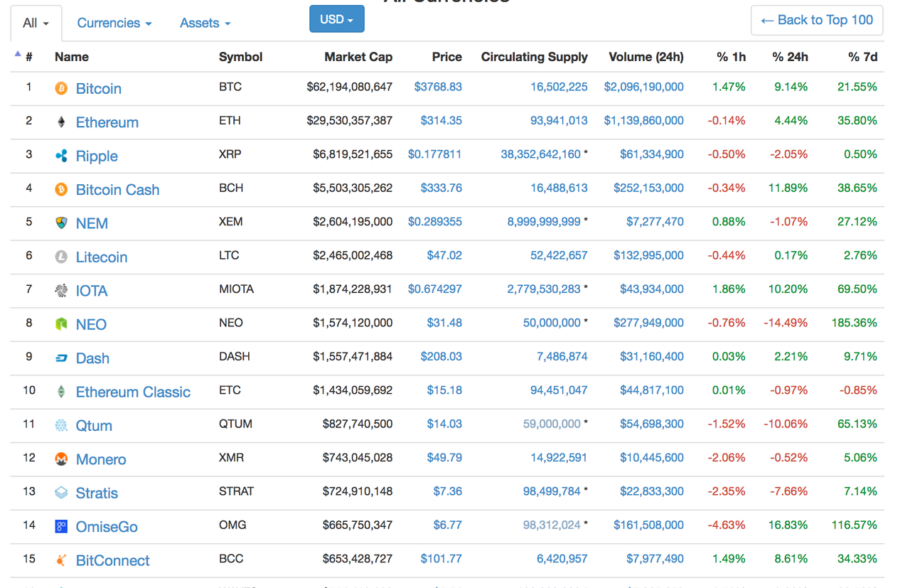Click the BitConnect logo icon

tap(61, 560)
